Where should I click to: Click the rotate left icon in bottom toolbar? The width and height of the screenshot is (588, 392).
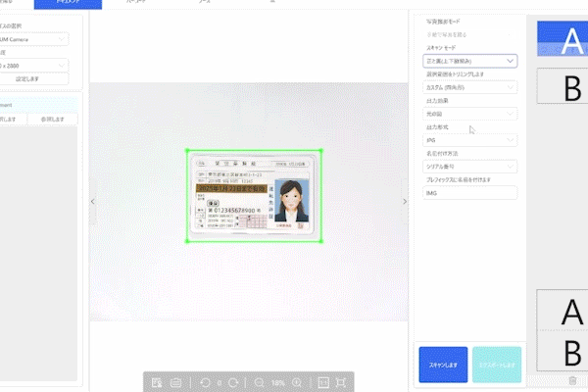click(x=203, y=381)
